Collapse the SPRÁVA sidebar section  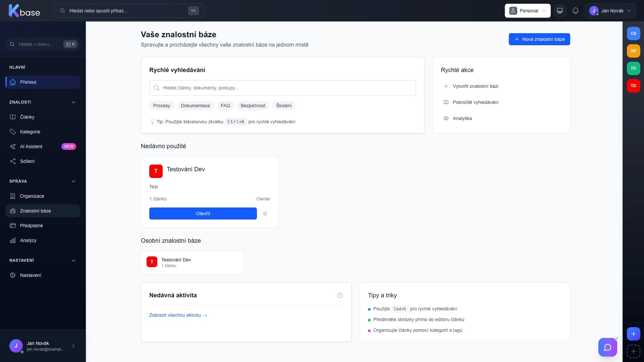[x=73, y=181]
